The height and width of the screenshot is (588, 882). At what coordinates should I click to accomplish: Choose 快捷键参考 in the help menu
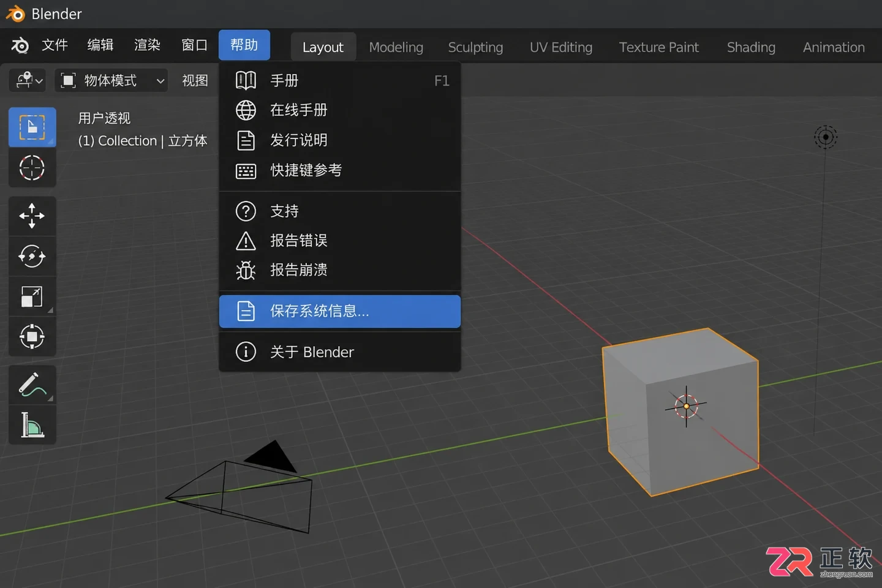340,170
